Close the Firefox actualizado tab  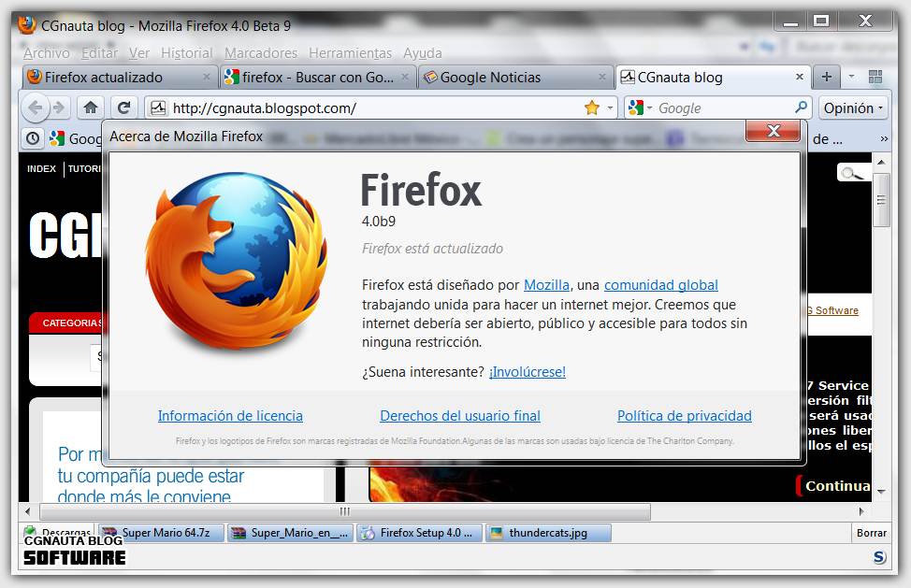pos(207,77)
